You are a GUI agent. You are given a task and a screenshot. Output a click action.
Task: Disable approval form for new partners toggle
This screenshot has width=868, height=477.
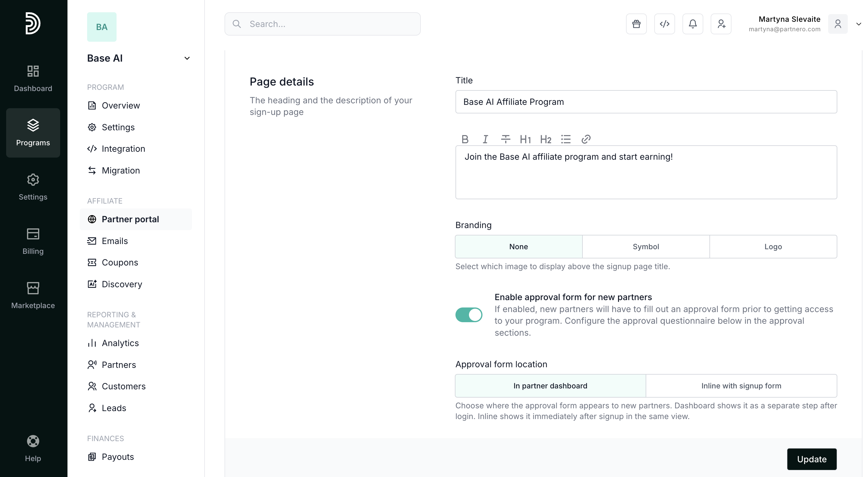(469, 315)
